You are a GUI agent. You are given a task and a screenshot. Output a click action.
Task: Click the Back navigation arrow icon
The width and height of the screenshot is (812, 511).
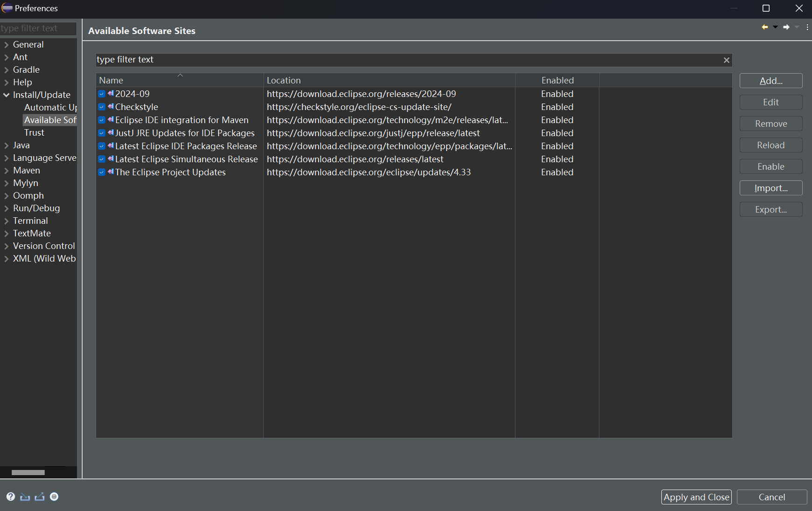[x=765, y=27]
